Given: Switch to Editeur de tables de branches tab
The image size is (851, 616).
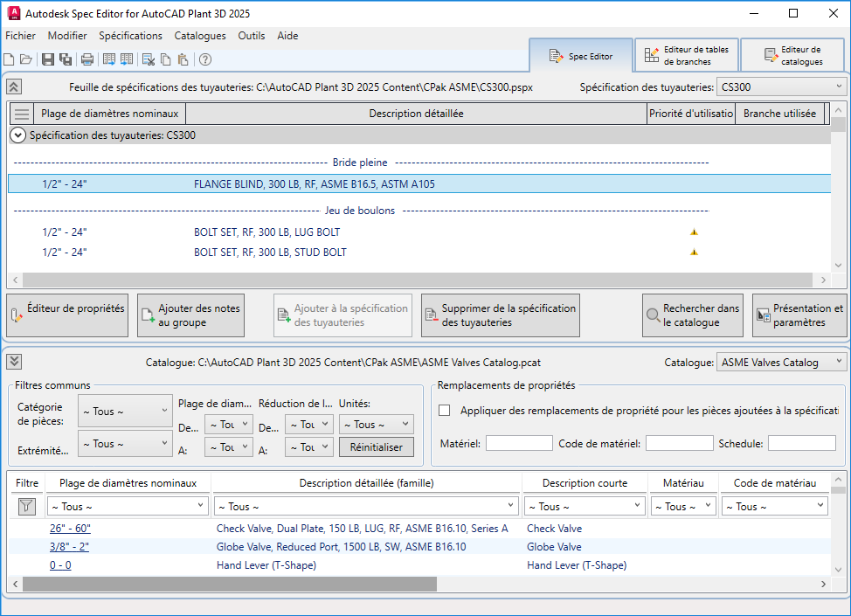Looking at the screenshot, I should 687,55.
